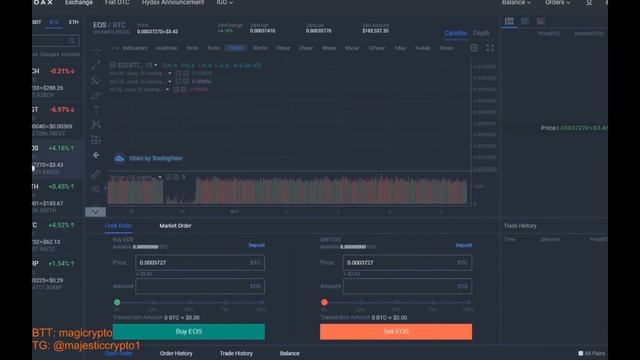Open Exchange in top navigation
The image size is (640, 360).
coord(79,3)
